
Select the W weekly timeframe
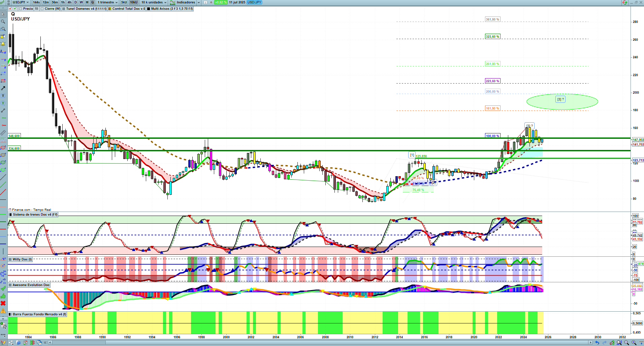(x=81, y=2)
